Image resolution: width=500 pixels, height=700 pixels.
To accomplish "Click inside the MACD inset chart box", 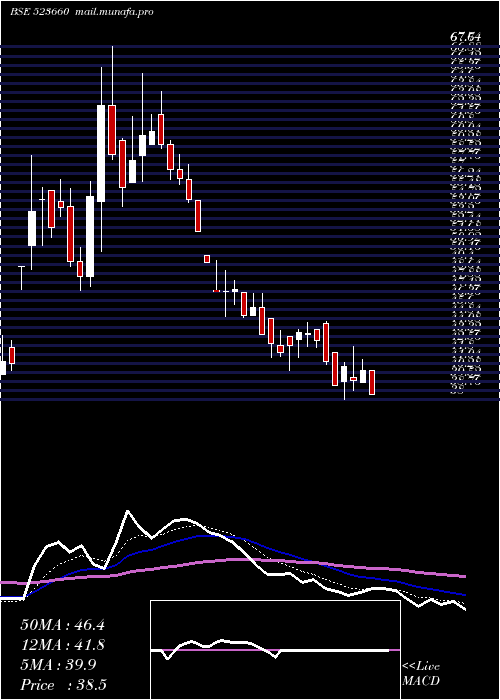I will pyautogui.click(x=275, y=650).
